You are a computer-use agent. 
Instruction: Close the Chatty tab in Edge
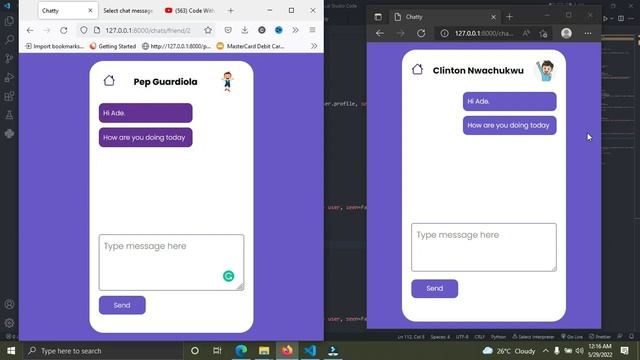(x=493, y=17)
